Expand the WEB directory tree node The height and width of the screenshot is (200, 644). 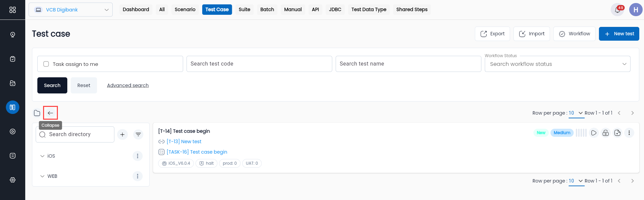click(42, 176)
